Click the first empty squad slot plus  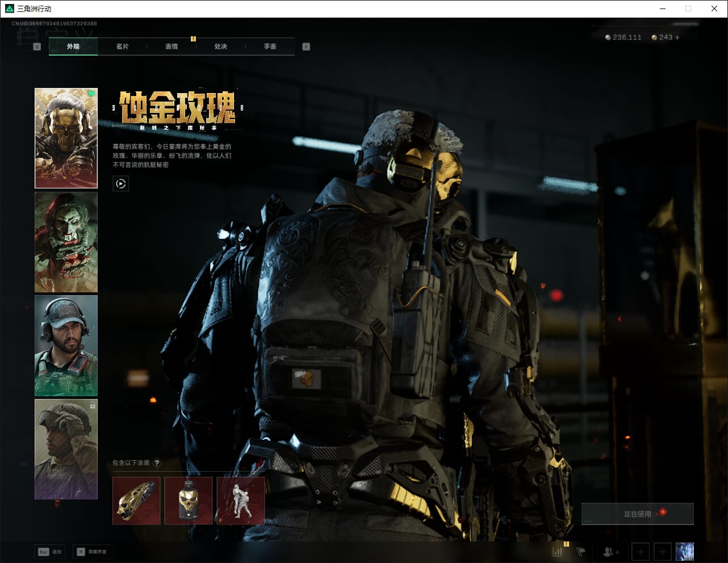point(641,551)
